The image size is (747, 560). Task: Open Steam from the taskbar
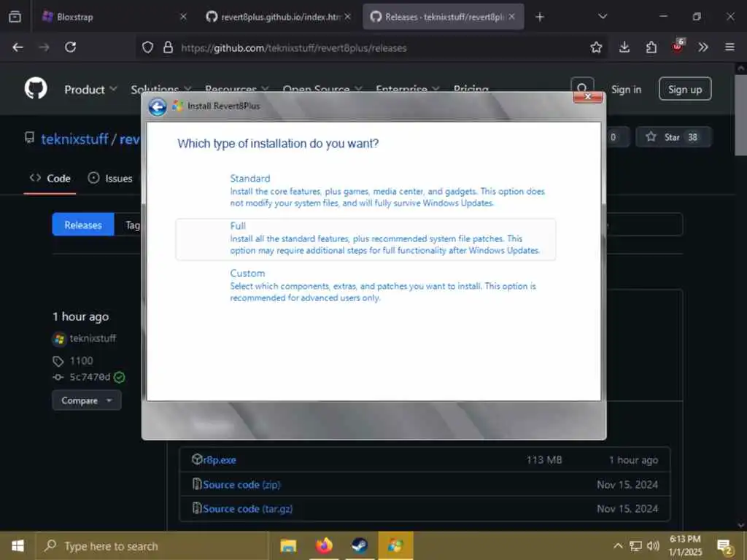click(360, 545)
